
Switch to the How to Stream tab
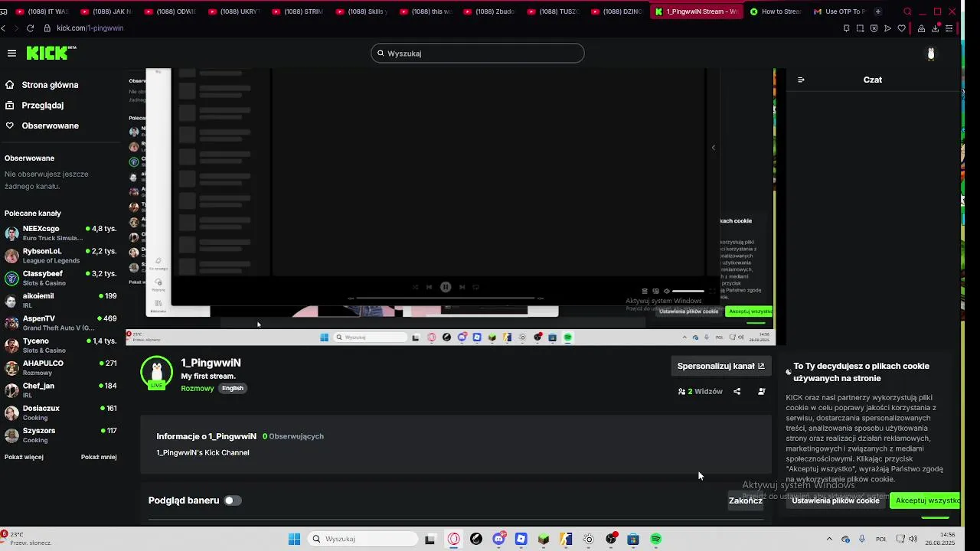click(x=775, y=11)
